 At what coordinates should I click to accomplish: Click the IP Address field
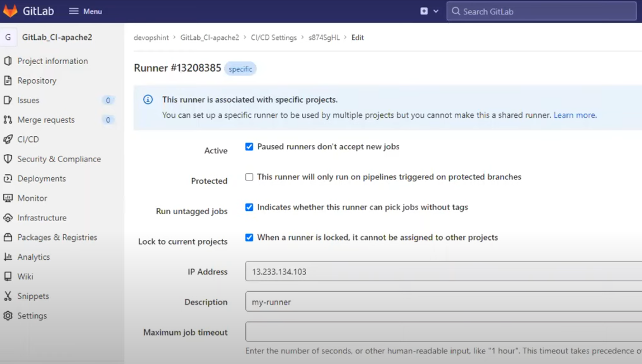[443, 271]
